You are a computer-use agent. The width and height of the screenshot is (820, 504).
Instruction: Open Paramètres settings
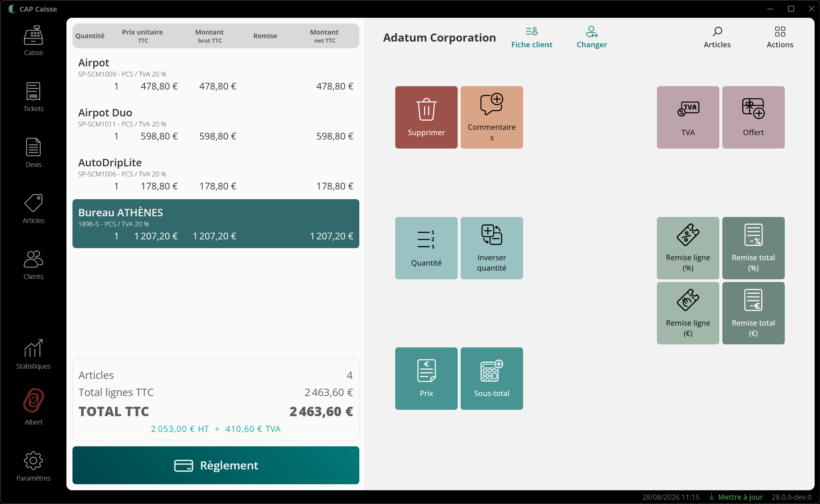pyautogui.click(x=33, y=466)
